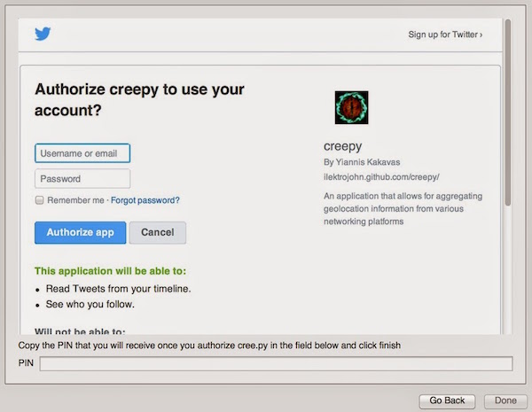Screen dimensions: 532x412
Task: Enable the Remember me checkbox
Action: pos(40,200)
